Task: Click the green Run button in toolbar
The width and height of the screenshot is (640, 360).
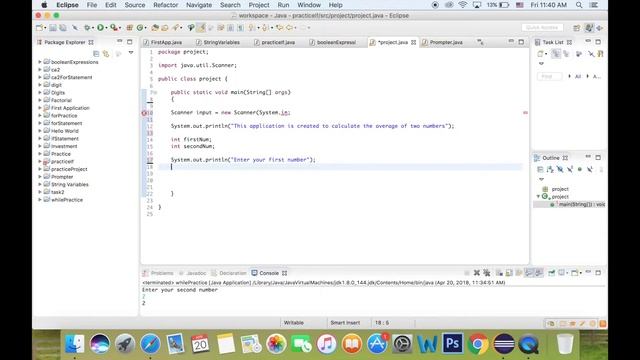Action: 100,27
